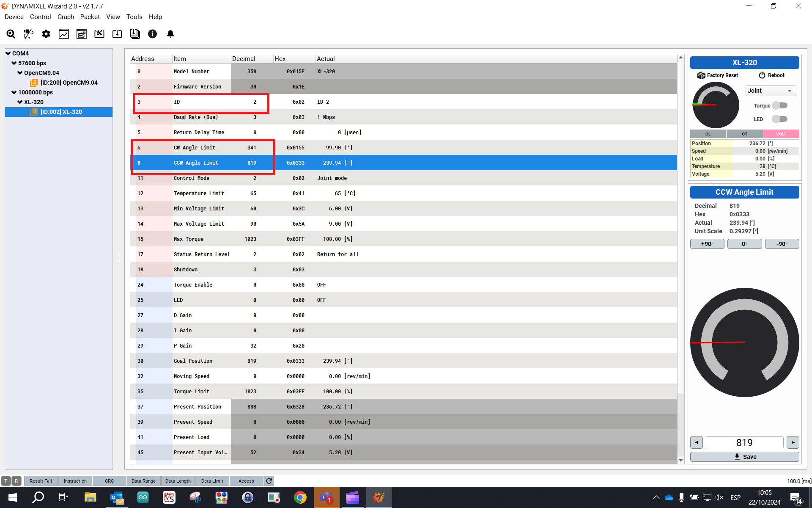Open the Joint mode dropdown
This screenshot has width=812, height=508.
(770, 91)
